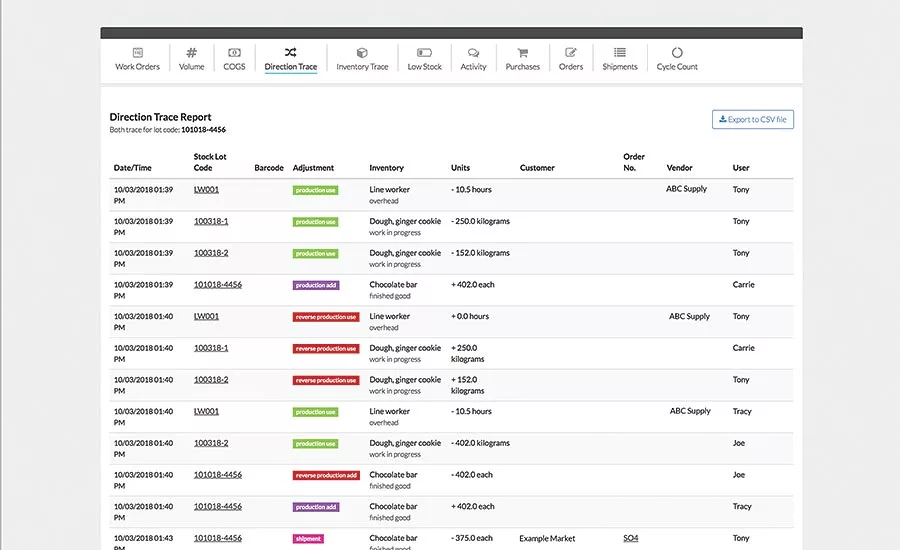
Task: Open lot 100318-2 in +152.0 kilograms row
Action: click(x=211, y=379)
